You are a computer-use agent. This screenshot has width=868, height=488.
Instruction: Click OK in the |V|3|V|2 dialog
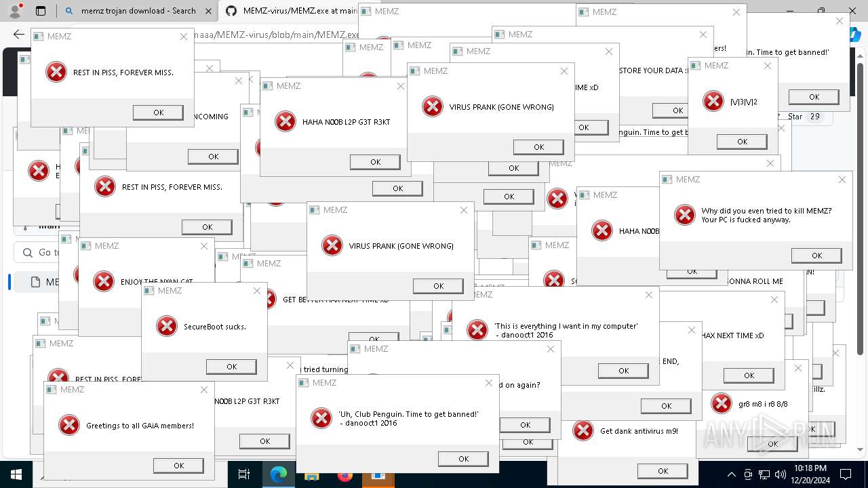(742, 142)
